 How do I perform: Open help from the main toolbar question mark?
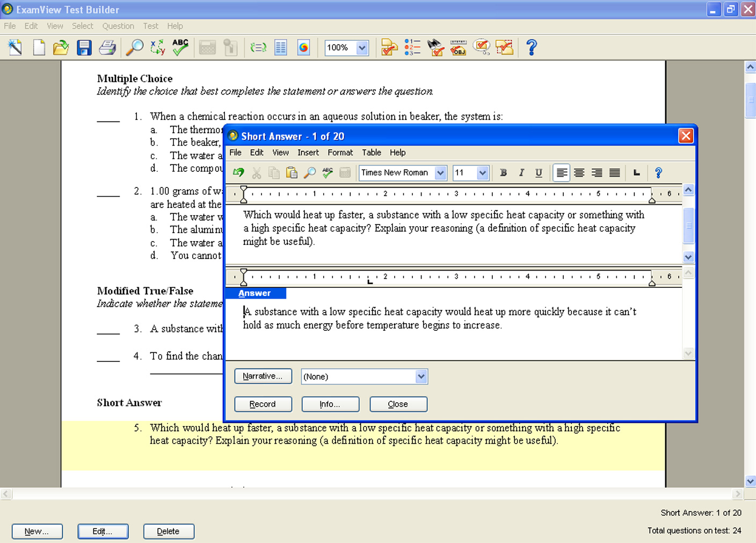[x=532, y=47]
